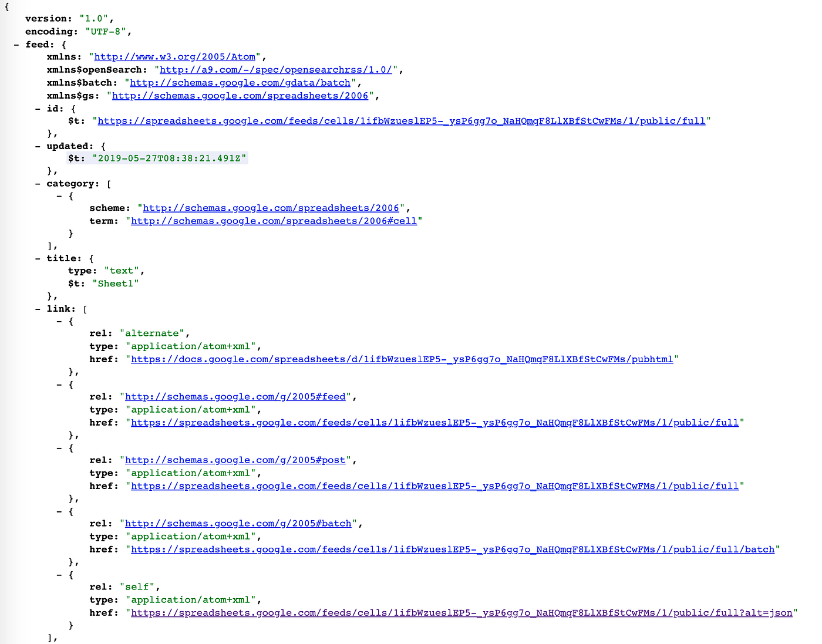Select "application/atom+xml" under rel alternate
The width and height of the screenshot is (822, 644).
(x=191, y=346)
